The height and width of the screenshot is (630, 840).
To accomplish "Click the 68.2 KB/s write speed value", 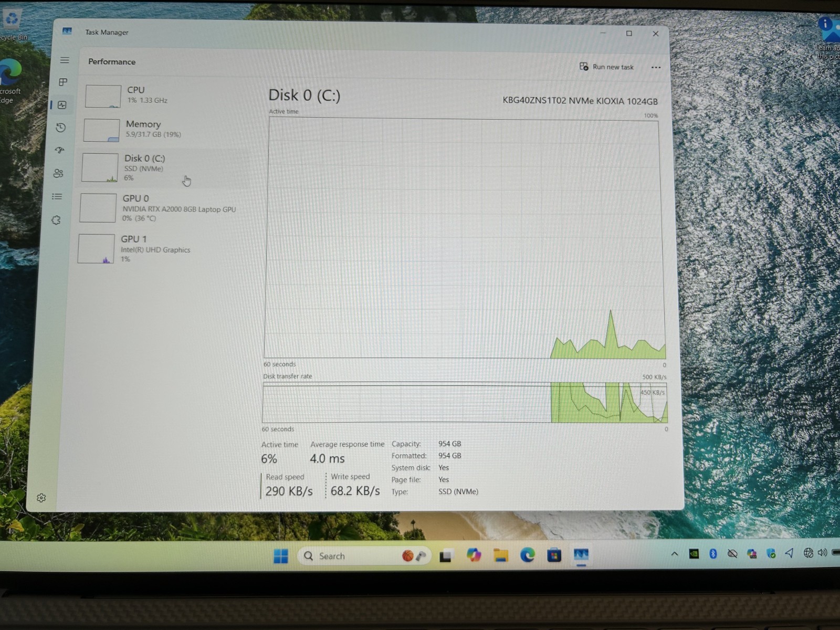I will coord(355,490).
